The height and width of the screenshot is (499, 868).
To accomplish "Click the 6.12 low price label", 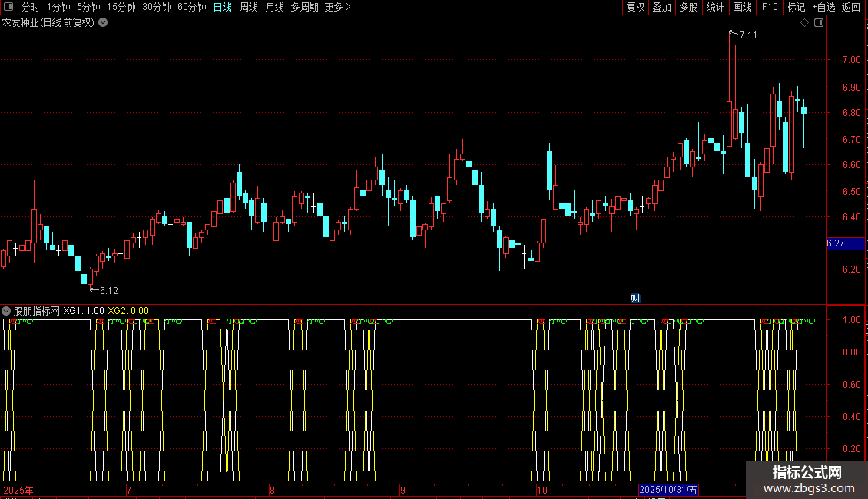I will (x=109, y=291).
